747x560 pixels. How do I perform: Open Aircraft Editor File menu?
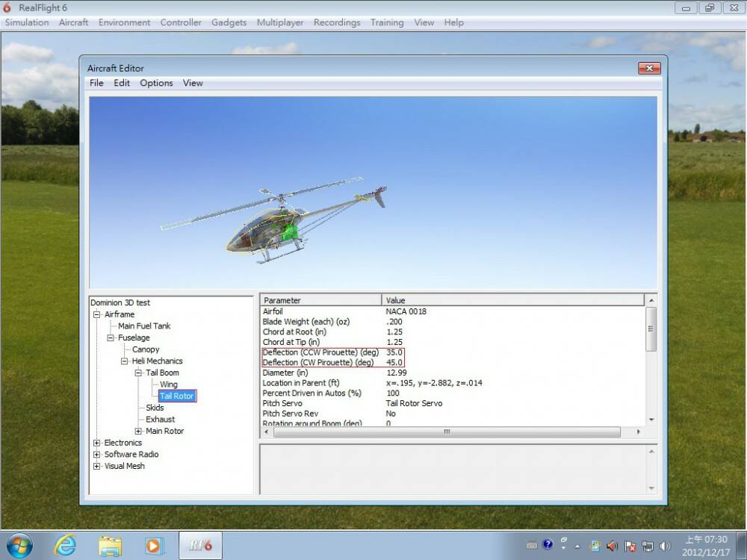point(96,83)
